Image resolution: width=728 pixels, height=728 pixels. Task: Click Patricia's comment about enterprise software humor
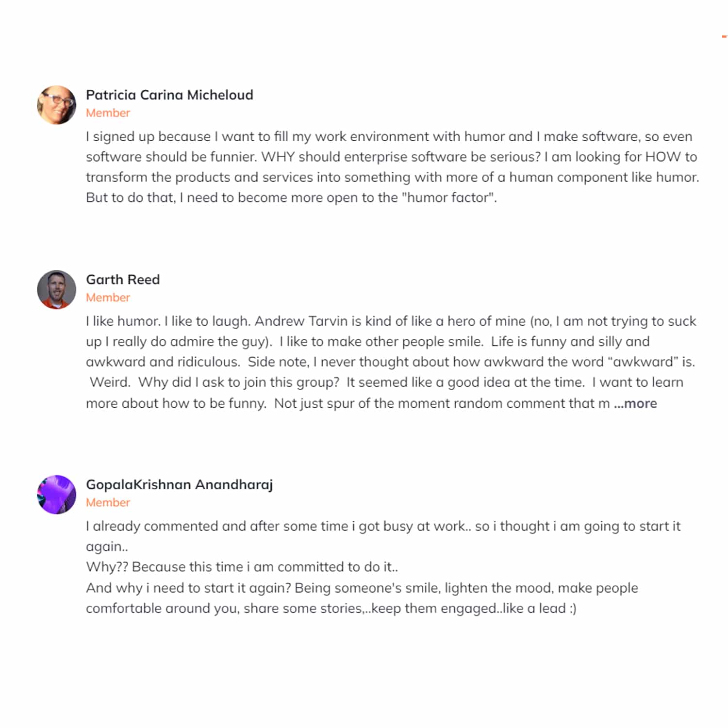pos(393,167)
